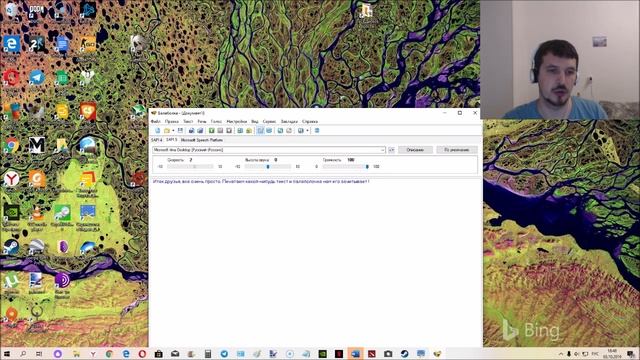
Task: Stop reading with the stop toolbar icon
Action: coord(229,131)
